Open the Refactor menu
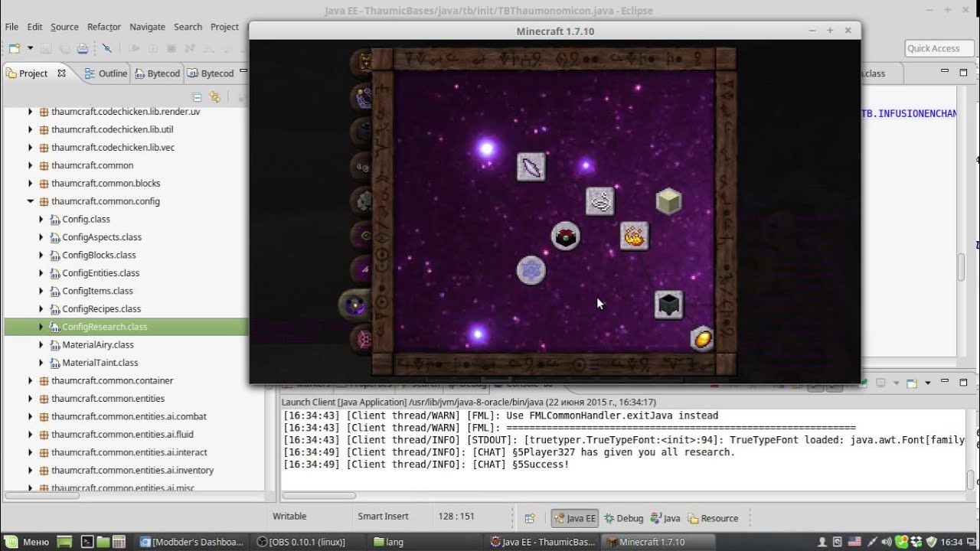This screenshot has height=551, width=980. click(x=104, y=27)
